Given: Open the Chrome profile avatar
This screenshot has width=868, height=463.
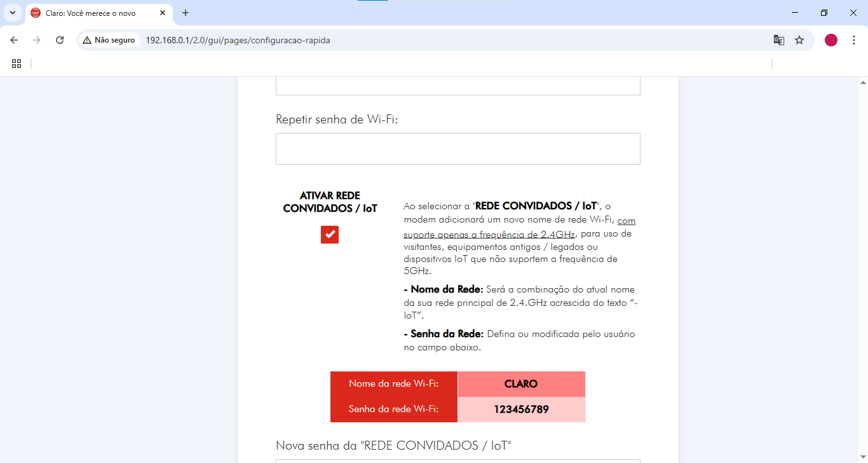Looking at the screenshot, I should (831, 40).
